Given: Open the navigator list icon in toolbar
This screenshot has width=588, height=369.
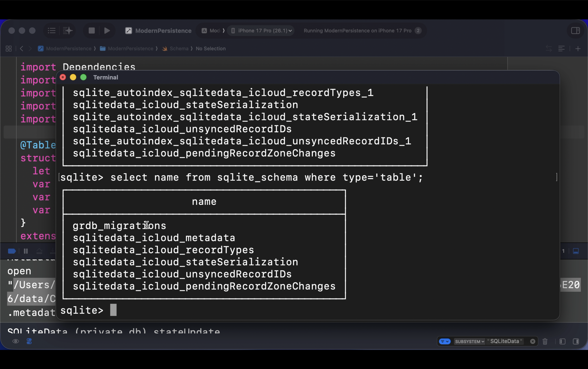Looking at the screenshot, I should coord(52,30).
